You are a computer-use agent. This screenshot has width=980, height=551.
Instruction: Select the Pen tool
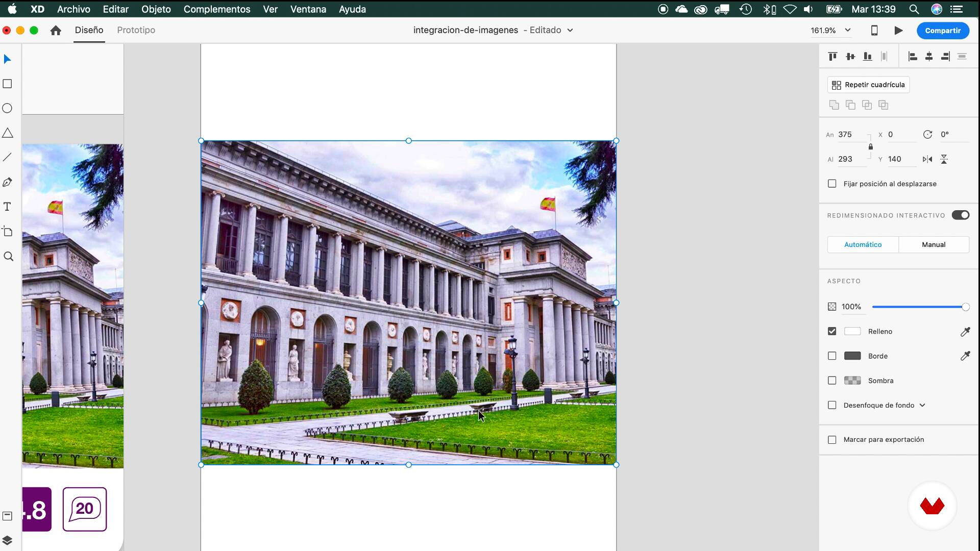pyautogui.click(x=7, y=182)
